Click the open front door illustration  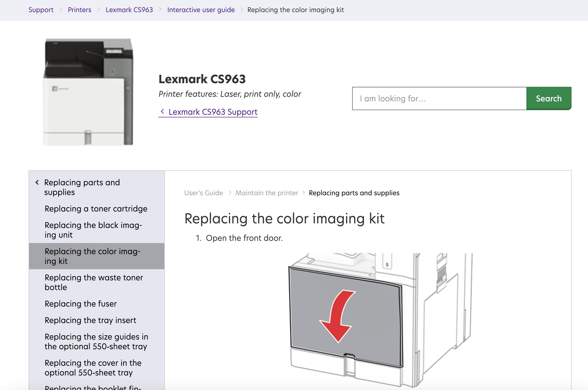coord(380,321)
